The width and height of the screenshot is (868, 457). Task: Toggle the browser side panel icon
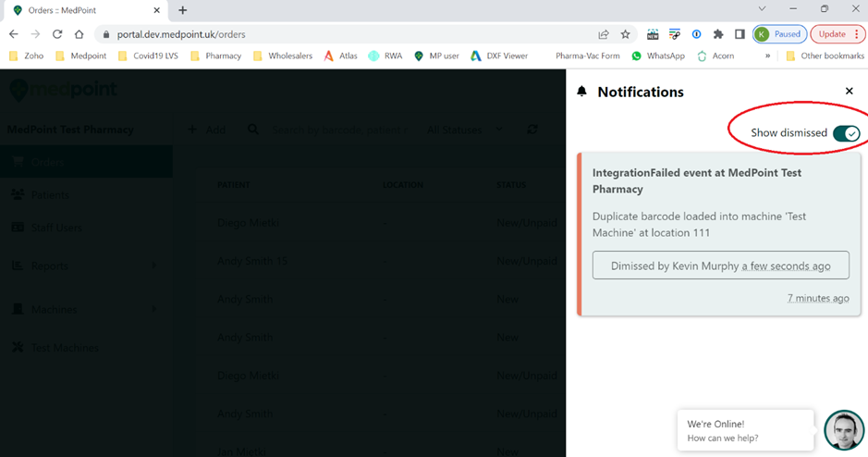[740, 34]
